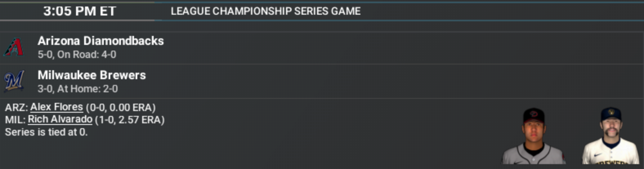
Task: Click Rich Alvarado's 1-0, 2.57 ERA stats
Action: tap(130, 120)
